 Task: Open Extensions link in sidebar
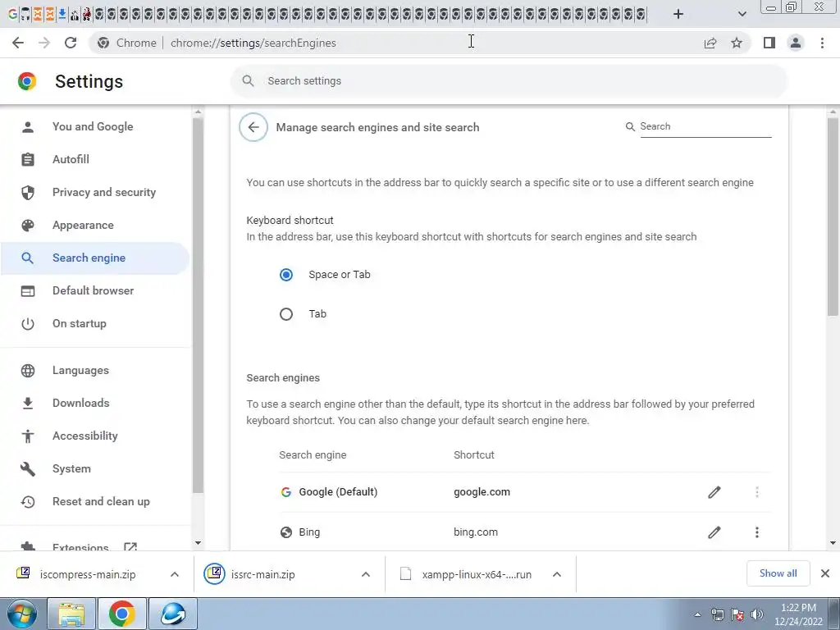pyautogui.click(x=80, y=546)
